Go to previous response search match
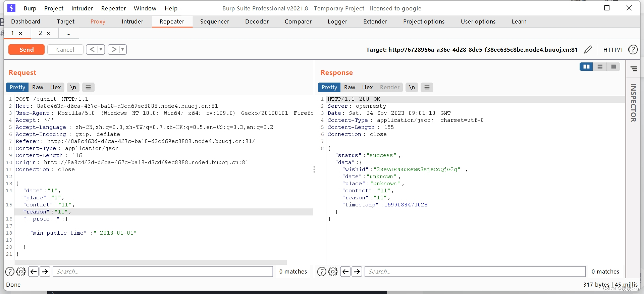The width and height of the screenshot is (644, 294). point(345,272)
